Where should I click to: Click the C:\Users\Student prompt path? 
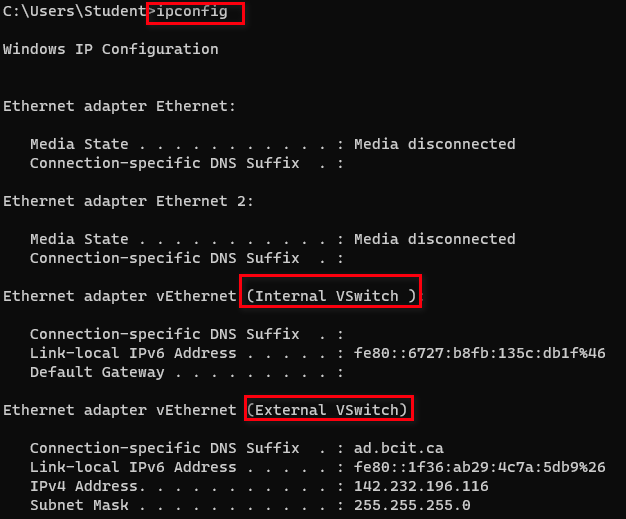pyautogui.click(x=72, y=13)
